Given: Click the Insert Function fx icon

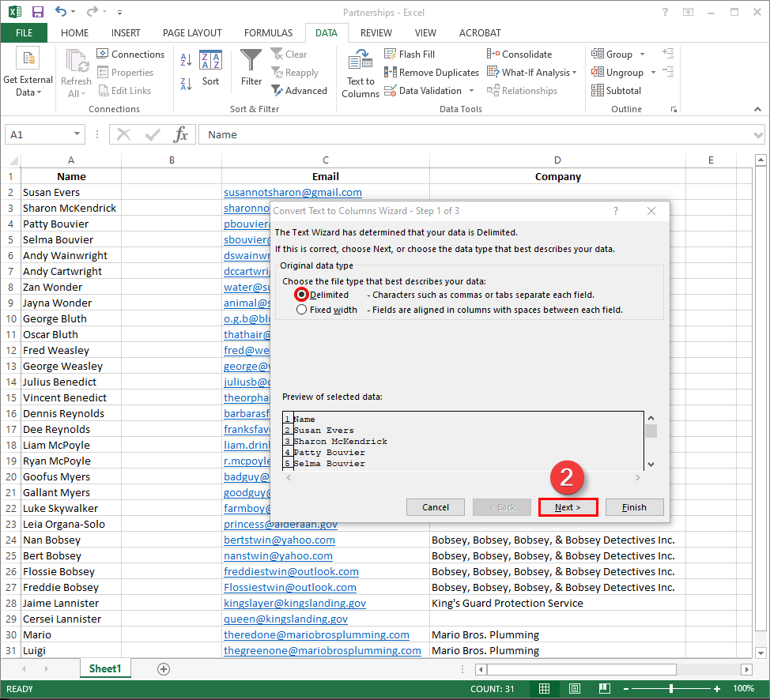Looking at the screenshot, I should (x=181, y=134).
